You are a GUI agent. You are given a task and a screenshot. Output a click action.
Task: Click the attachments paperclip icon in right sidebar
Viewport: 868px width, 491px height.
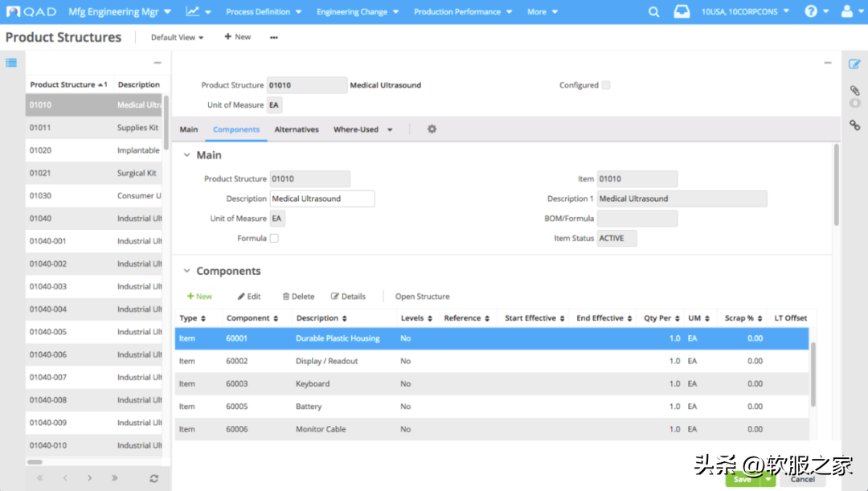pos(854,91)
